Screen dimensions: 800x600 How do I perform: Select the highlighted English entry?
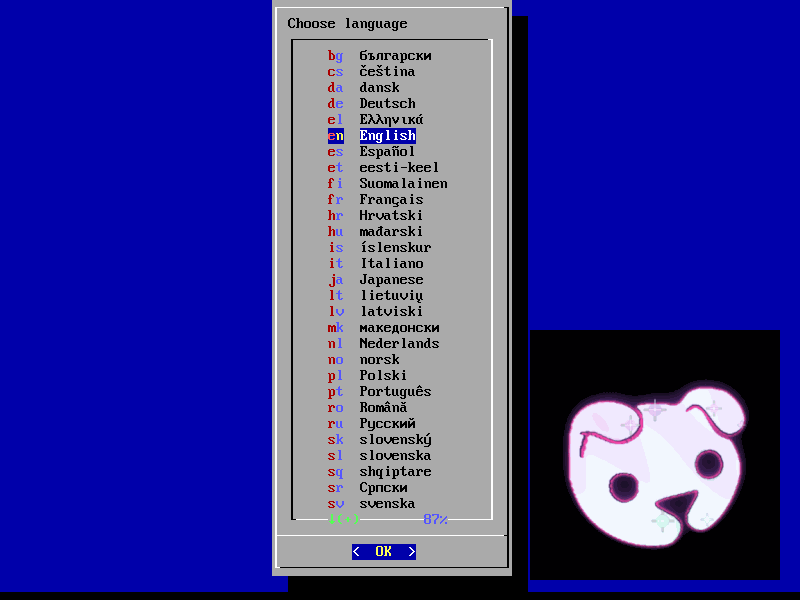coord(371,136)
